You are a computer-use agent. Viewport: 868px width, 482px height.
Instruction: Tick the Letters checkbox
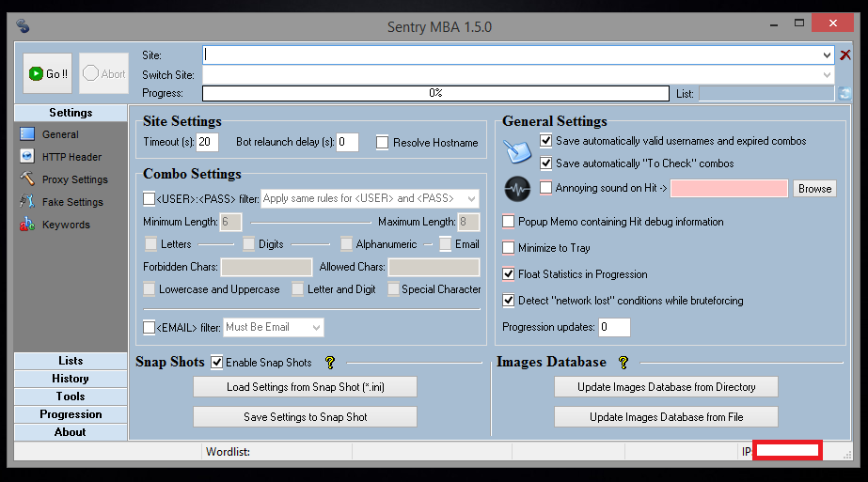150,243
